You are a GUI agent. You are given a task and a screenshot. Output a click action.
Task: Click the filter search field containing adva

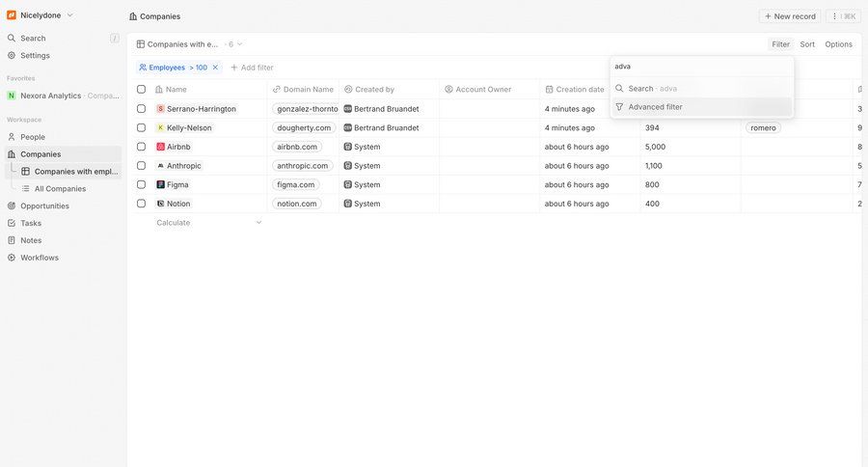702,66
